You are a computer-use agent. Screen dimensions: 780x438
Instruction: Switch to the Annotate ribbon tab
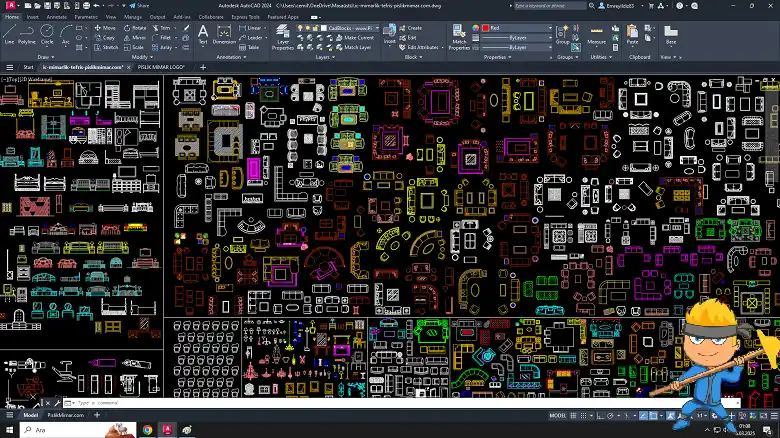pyautogui.click(x=57, y=17)
